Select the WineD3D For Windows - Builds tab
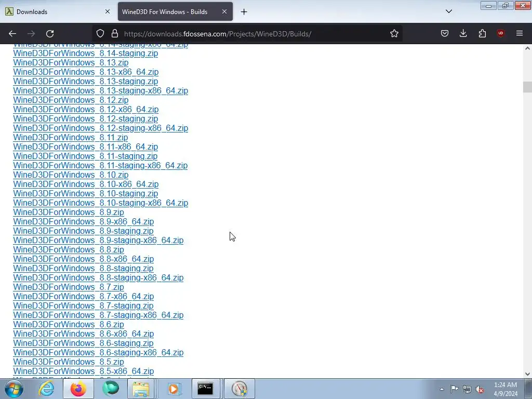 pyautogui.click(x=175, y=11)
